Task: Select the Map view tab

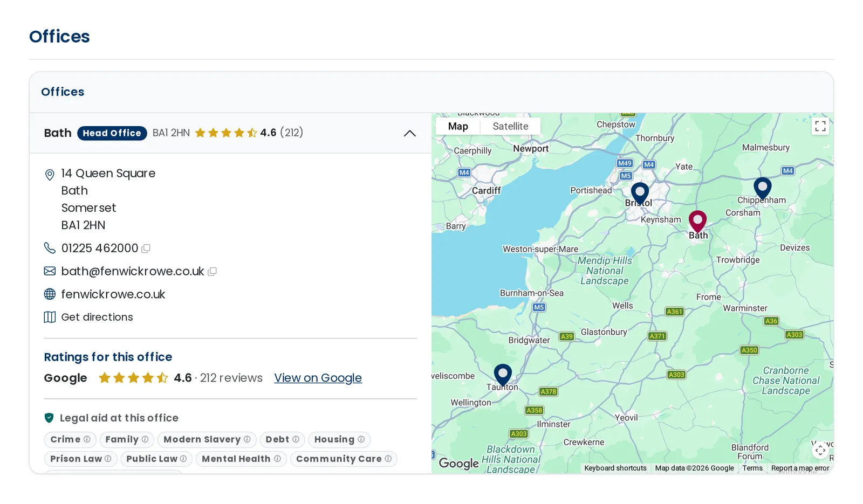Action: coord(458,126)
